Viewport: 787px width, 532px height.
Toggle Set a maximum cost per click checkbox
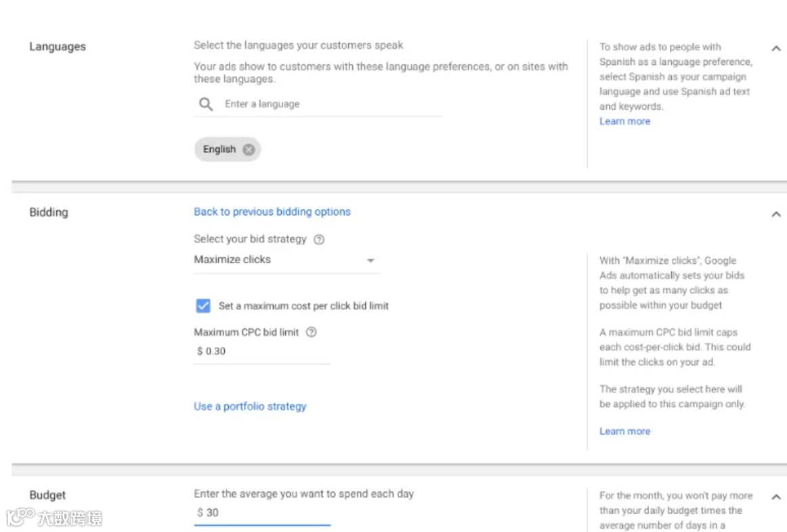point(203,306)
